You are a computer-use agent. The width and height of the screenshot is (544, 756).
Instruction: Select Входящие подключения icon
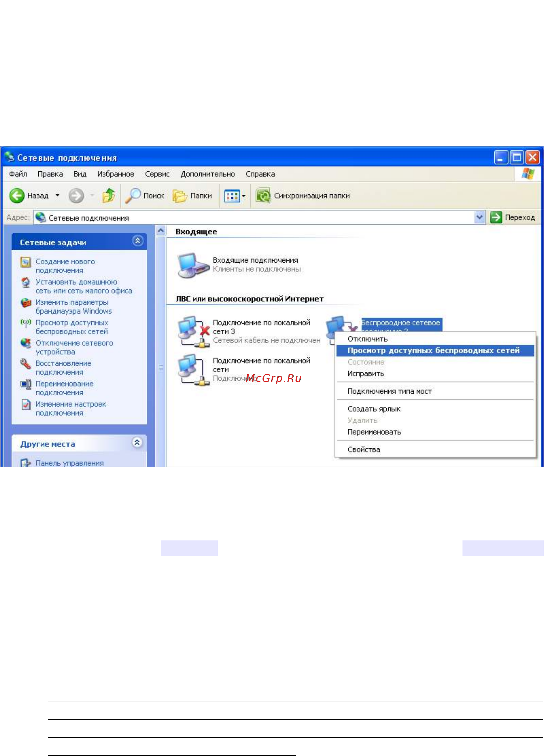pos(193,265)
